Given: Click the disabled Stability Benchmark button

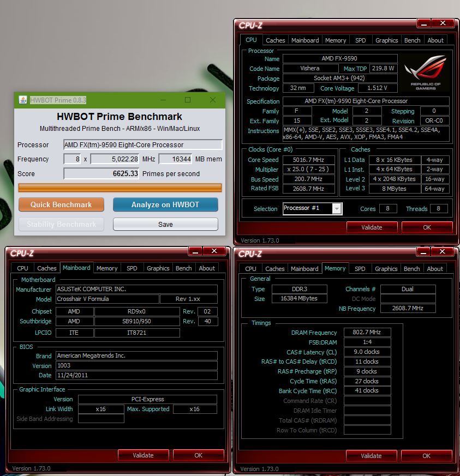Looking at the screenshot, I should [61, 224].
